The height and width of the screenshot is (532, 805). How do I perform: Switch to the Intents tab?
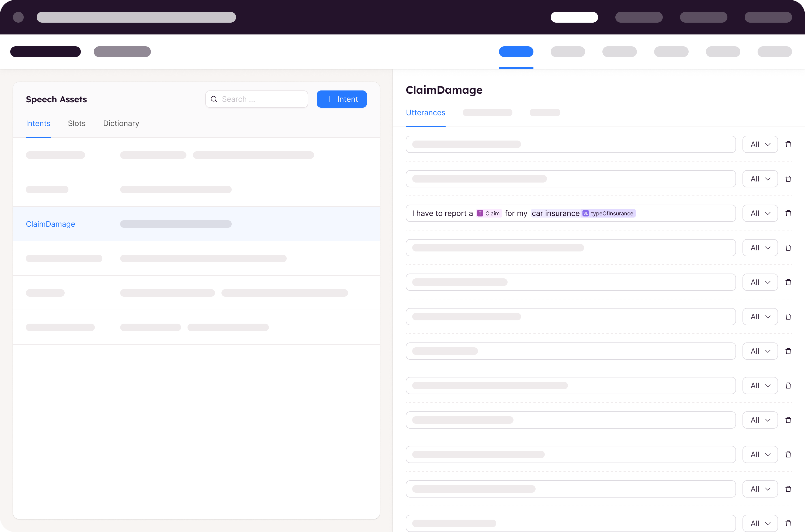38,124
